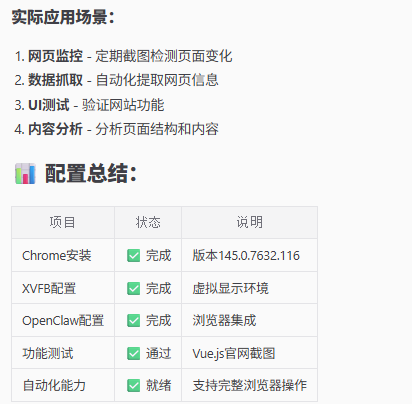The image size is (412, 404).
Task: Click the 状态 column header
Action: [x=148, y=222]
